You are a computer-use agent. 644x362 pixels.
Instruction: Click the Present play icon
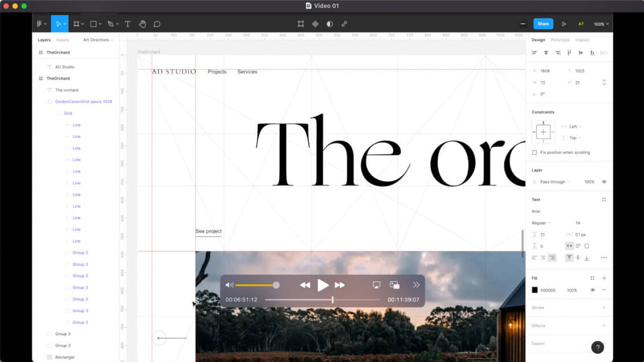[x=564, y=24]
